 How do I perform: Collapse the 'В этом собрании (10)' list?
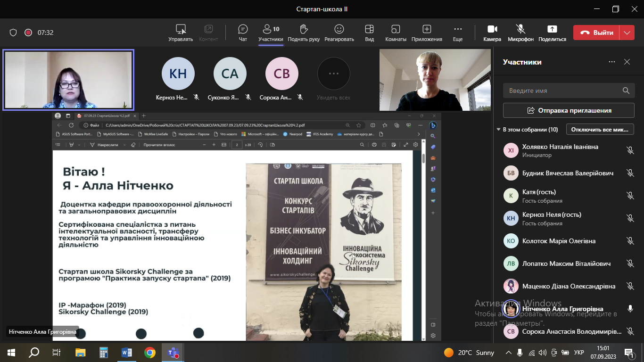point(498,130)
